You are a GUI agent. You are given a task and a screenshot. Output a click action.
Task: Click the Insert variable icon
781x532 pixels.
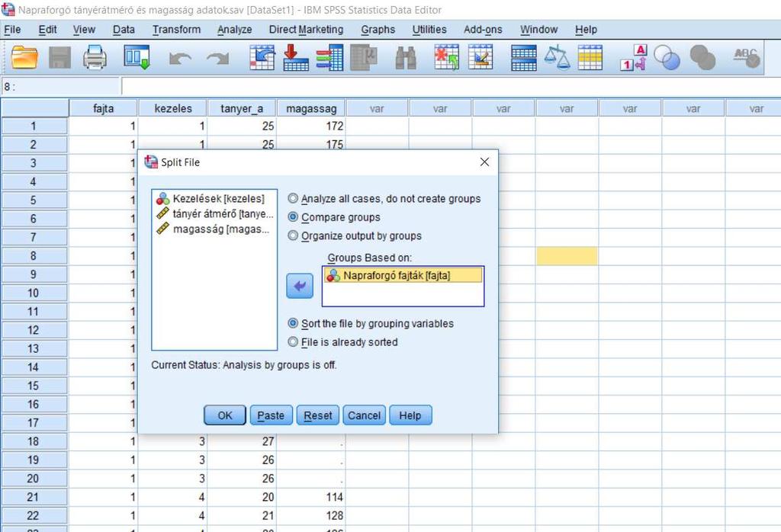point(480,57)
